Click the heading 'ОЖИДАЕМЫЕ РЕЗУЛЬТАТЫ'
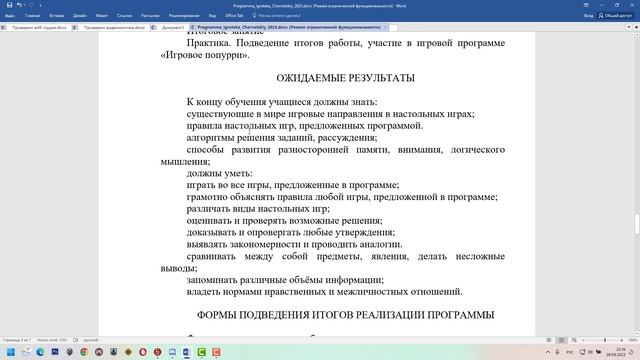The width and height of the screenshot is (640, 360). pyautogui.click(x=345, y=78)
